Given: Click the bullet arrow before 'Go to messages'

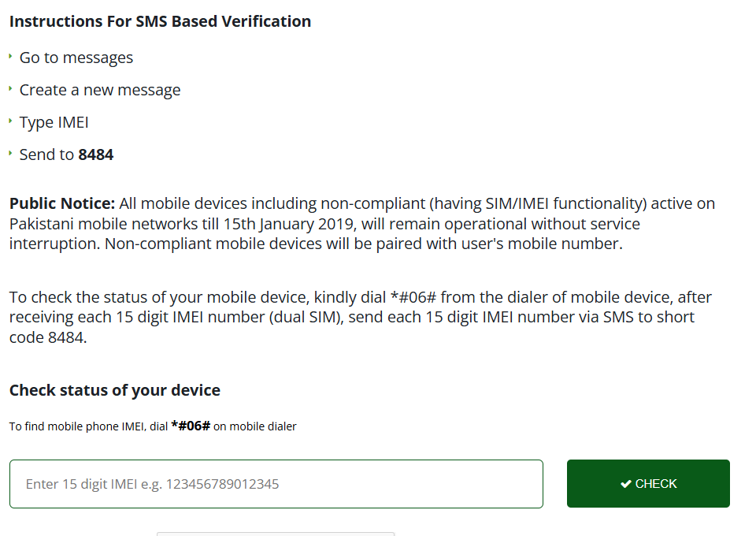Looking at the screenshot, I should (x=10, y=57).
